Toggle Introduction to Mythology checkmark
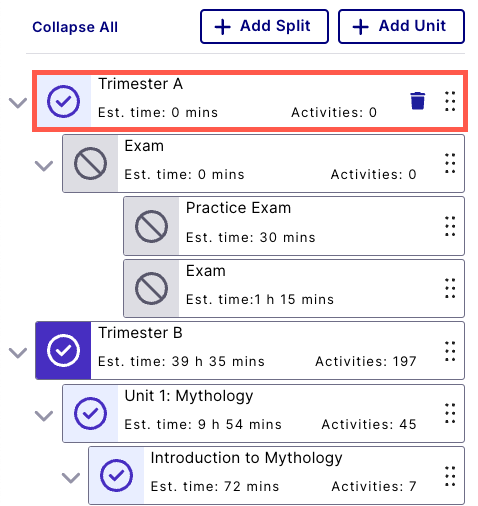 coord(116,476)
